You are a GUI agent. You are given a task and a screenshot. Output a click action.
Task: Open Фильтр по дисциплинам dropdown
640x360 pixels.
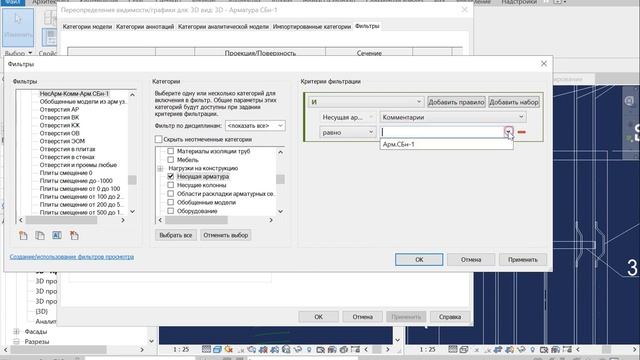(x=255, y=126)
